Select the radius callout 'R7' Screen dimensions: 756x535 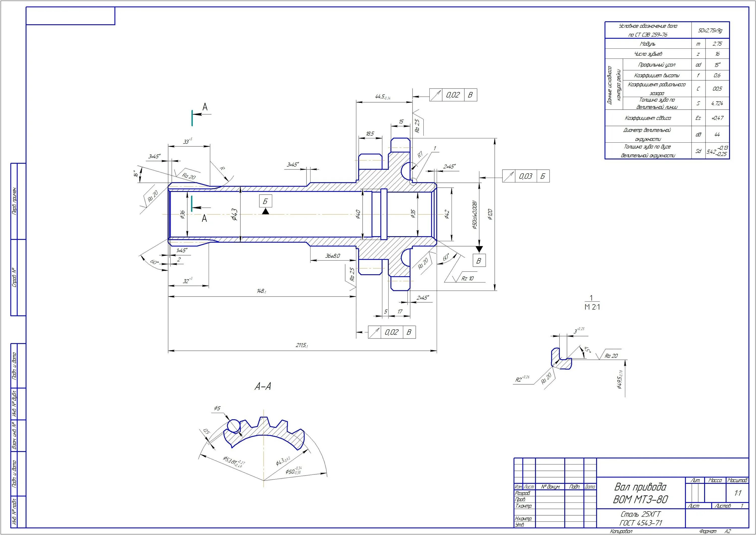coord(420,154)
